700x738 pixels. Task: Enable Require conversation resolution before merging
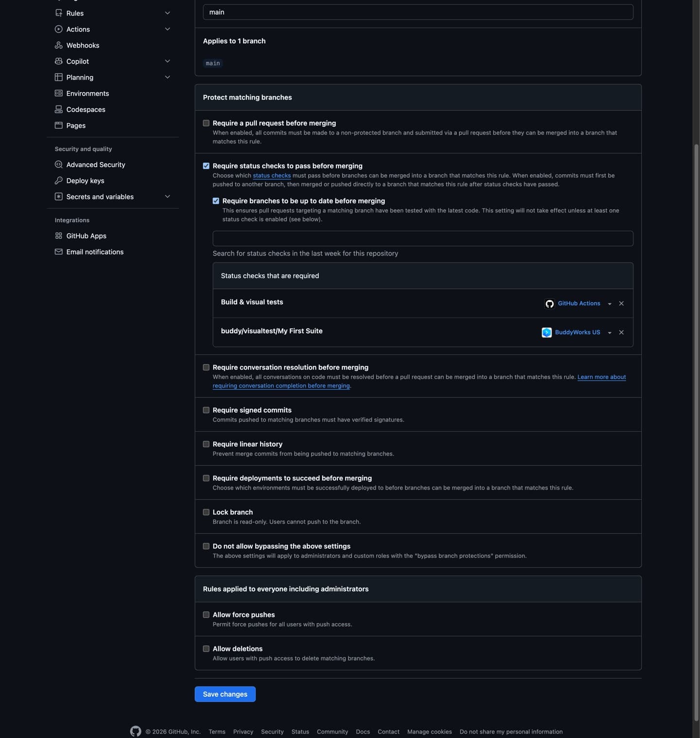(206, 368)
